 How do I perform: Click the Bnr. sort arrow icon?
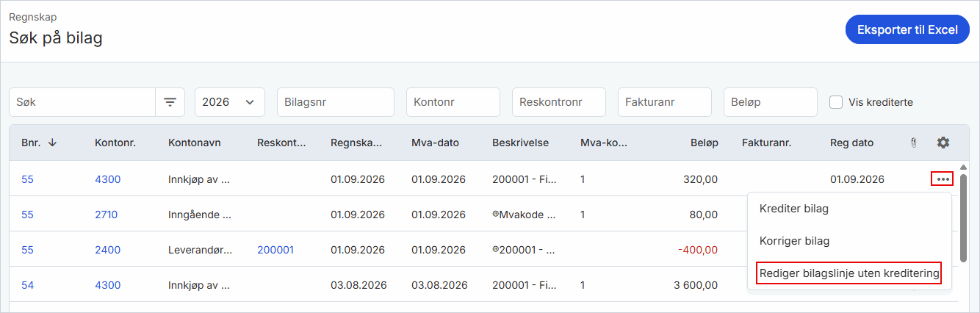point(52,143)
